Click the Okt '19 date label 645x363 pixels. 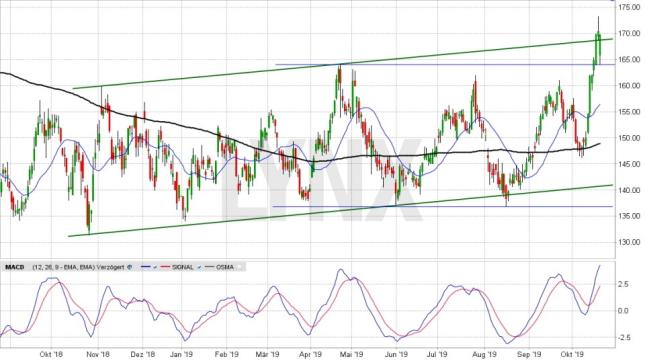click(573, 354)
